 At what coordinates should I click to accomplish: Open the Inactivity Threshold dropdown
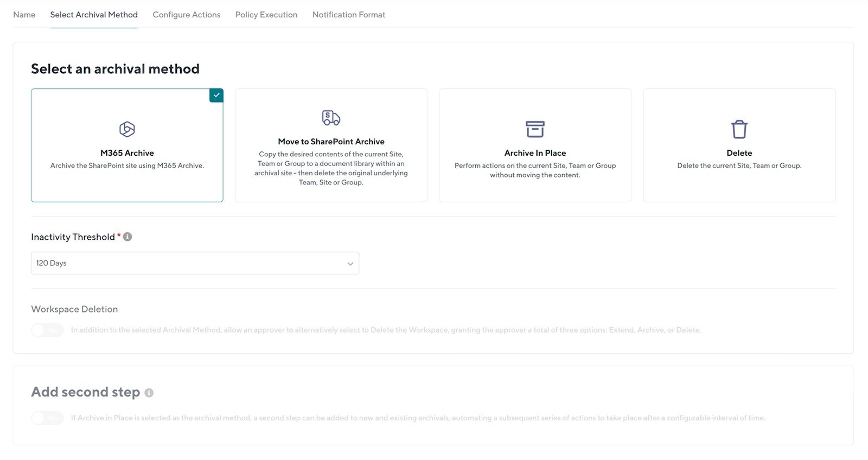(x=195, y=263)
